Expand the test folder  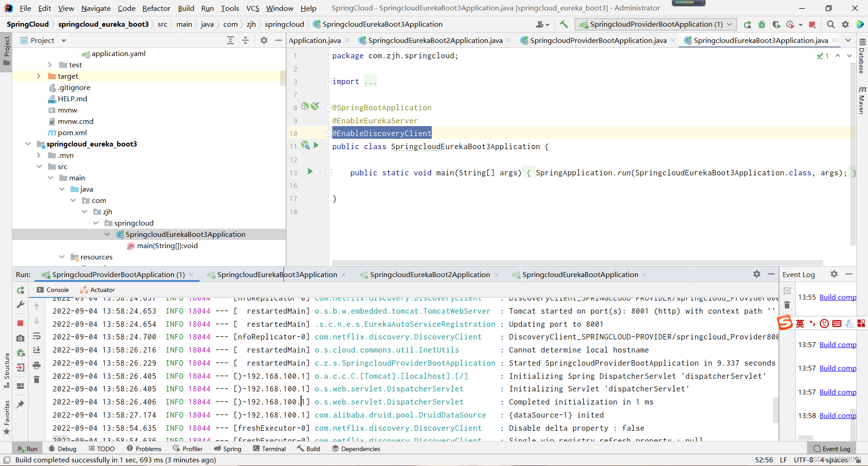pyautogui.click(x=50, y=65)
